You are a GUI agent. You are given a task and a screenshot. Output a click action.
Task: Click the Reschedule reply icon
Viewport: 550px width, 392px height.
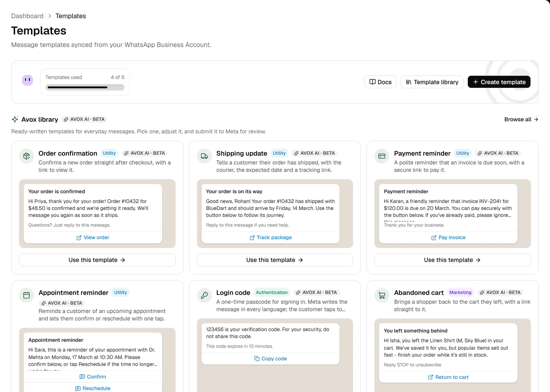point(78,389)
